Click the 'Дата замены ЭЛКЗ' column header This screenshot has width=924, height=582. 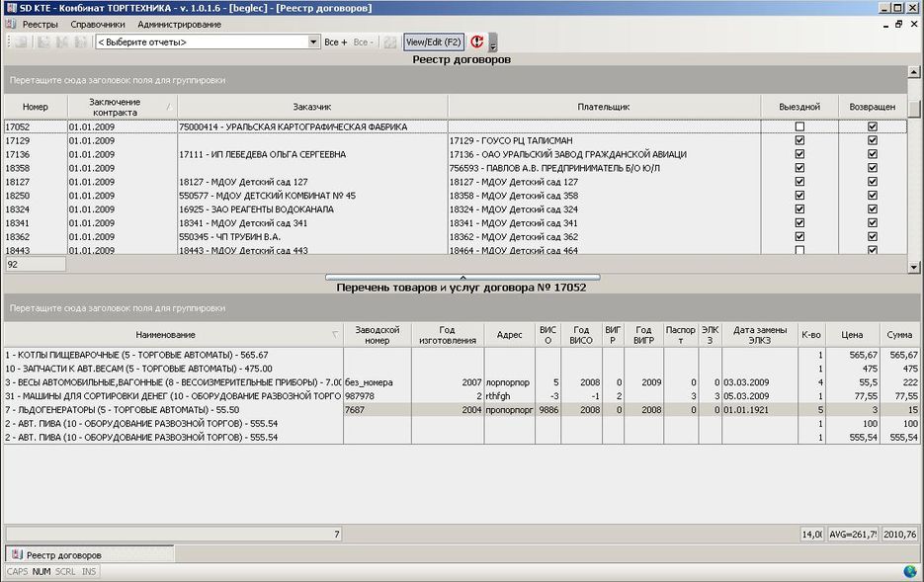pyautogui.click(x=760, y=335)
